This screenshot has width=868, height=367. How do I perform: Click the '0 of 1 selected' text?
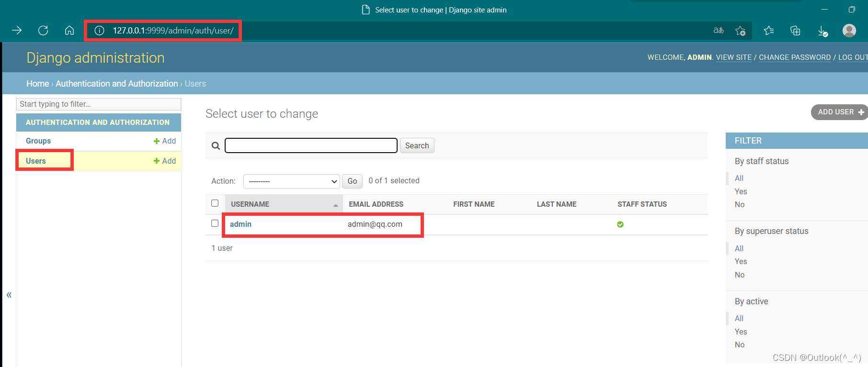(394, 181)
